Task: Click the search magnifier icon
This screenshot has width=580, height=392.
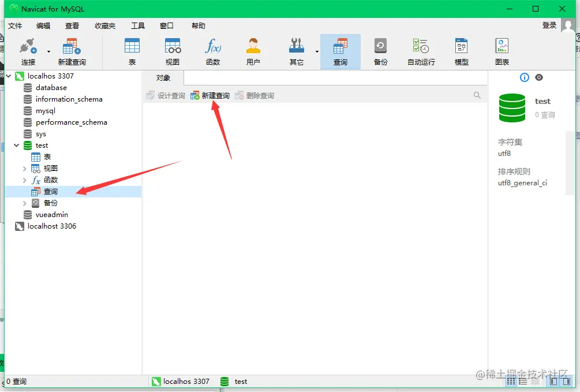Action: (477, 95)
